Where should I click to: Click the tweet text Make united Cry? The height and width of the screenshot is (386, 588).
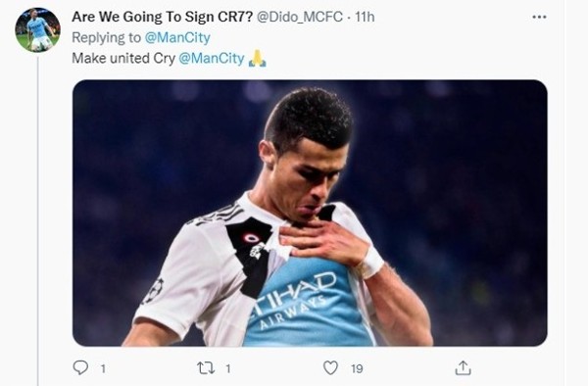(x=123, y=59)
